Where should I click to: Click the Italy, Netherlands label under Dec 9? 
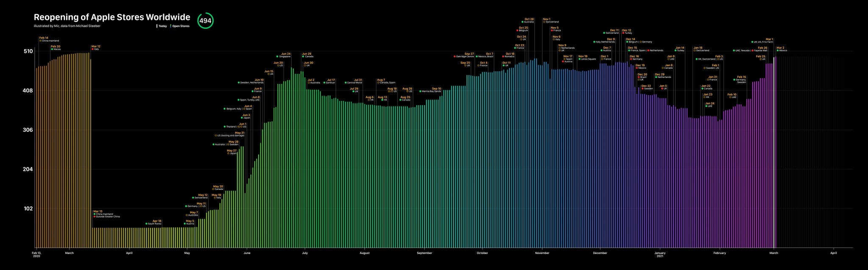coord(605,42)
